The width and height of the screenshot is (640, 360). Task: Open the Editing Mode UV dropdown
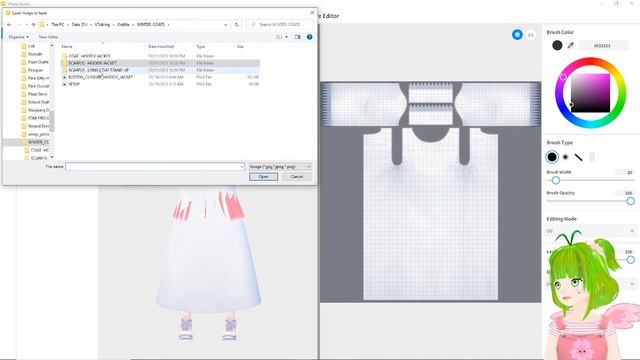pos(591,231)
